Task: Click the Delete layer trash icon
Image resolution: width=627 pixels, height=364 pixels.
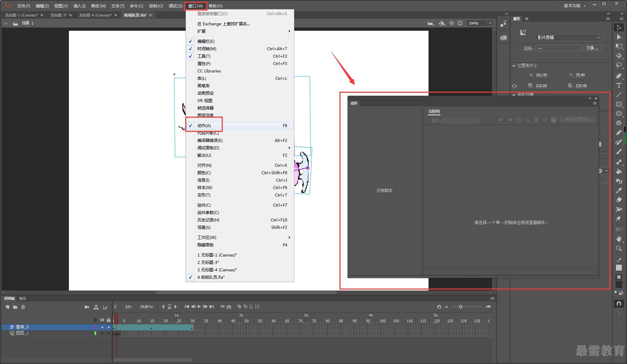Action: pos(23,307)
